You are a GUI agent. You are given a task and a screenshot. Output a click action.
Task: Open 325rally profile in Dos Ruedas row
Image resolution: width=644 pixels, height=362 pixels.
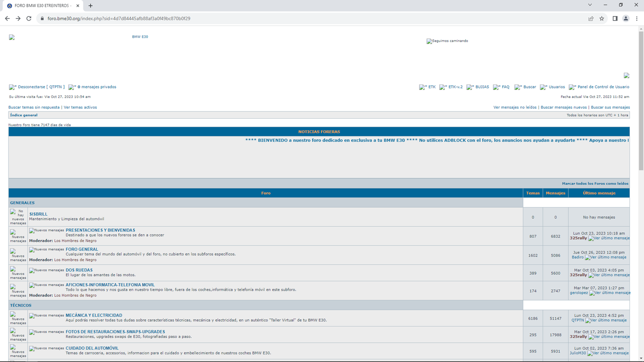coord(578,275)
